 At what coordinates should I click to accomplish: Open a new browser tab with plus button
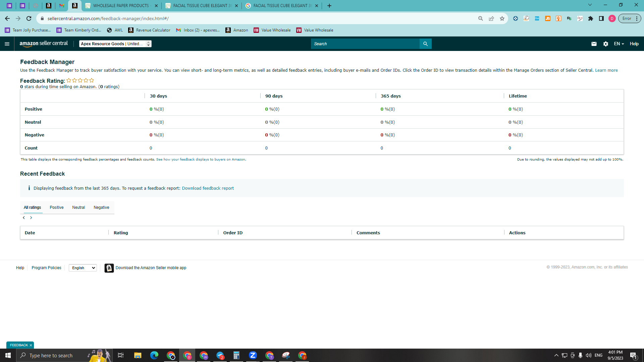tap(329, 6)
